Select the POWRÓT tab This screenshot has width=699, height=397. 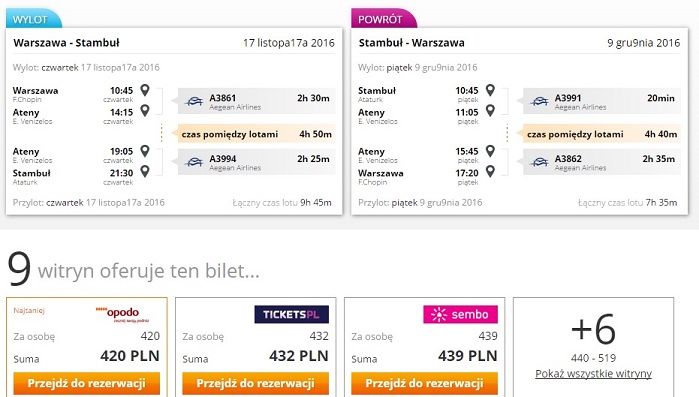point(383,19)
